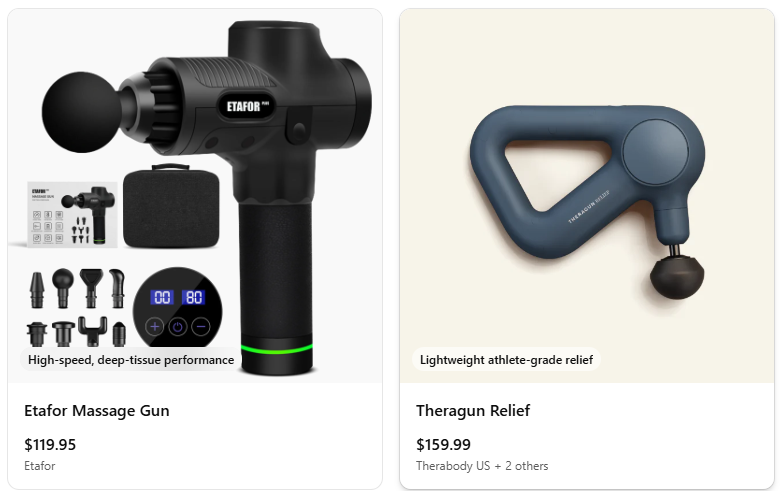
Task: Click the ETAFOR logo on the gun
Action: coord(246,106)
